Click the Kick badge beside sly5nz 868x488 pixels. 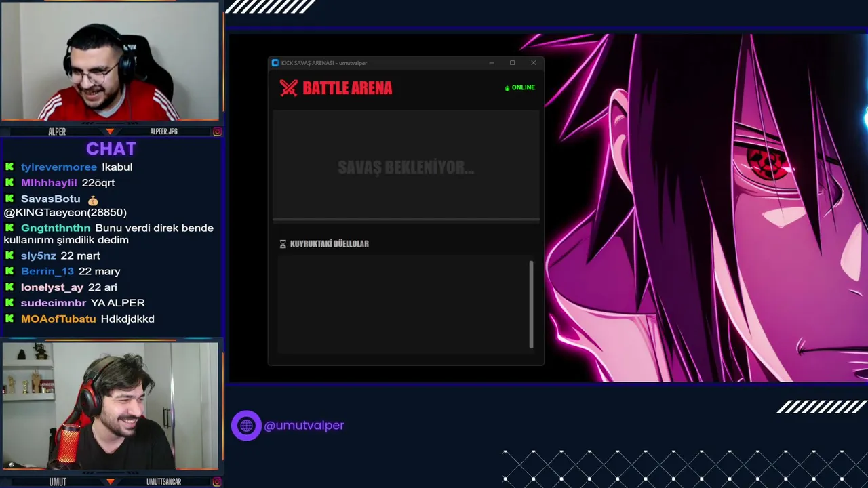9,256
